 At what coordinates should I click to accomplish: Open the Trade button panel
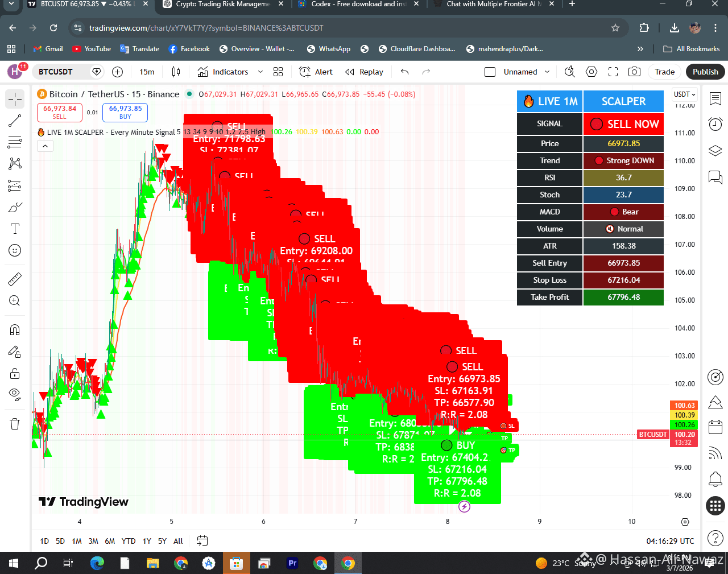coord(664,72)
